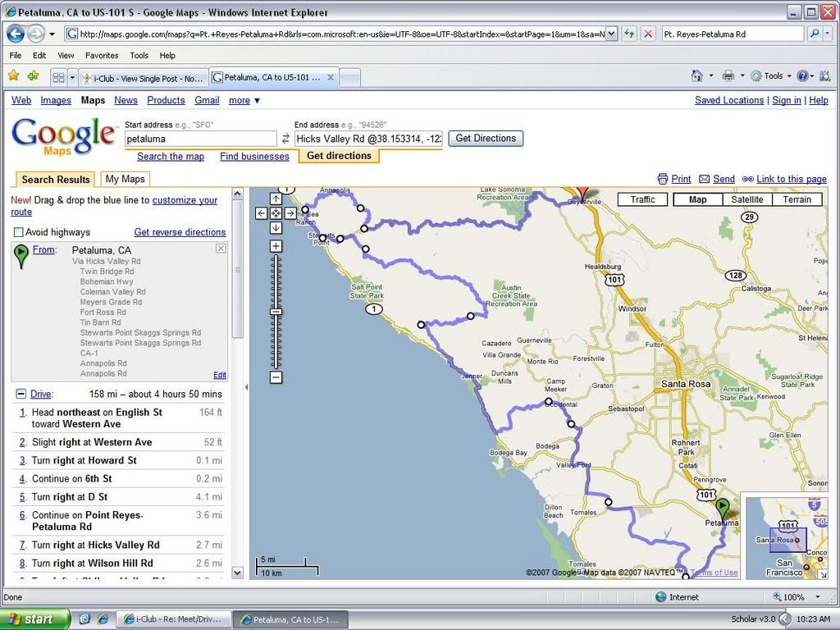Open the 'more' Google services dropdown
The height and width of the screenshot is (630, 840).
(244, 100)
